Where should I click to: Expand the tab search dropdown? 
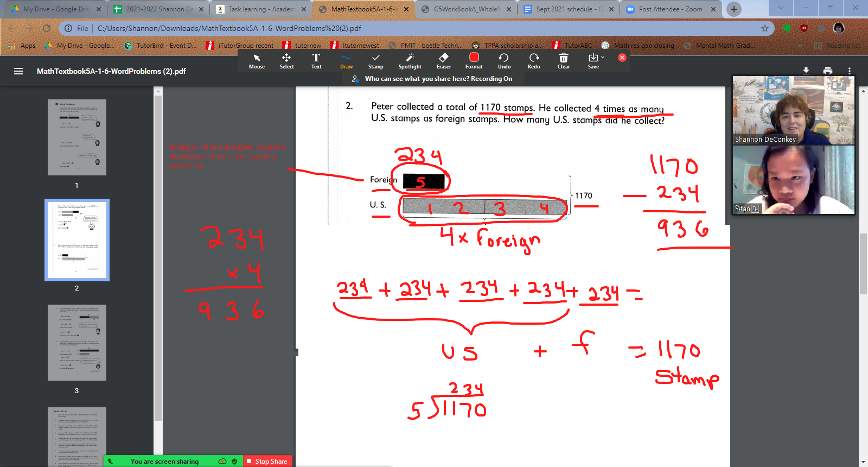781,8
